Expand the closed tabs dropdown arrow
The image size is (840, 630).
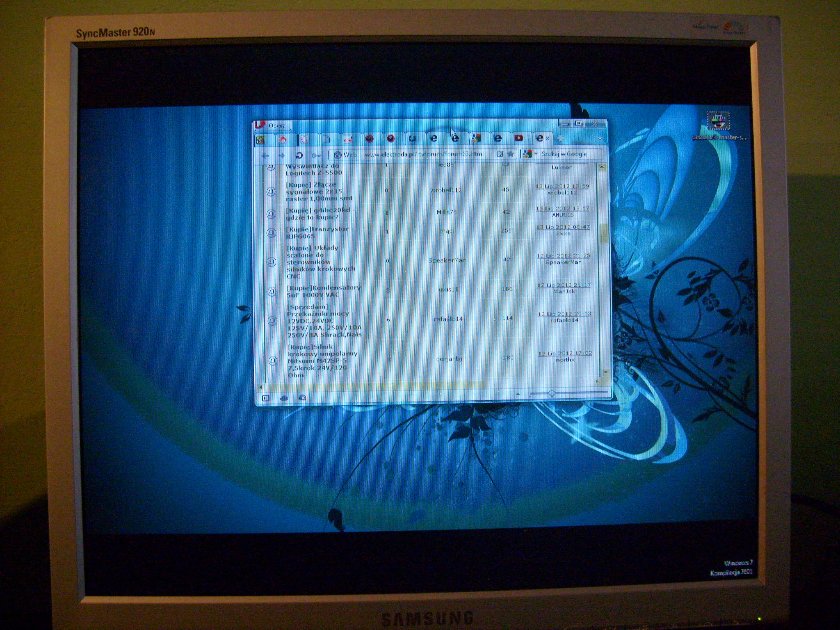[x=600, y=139]
